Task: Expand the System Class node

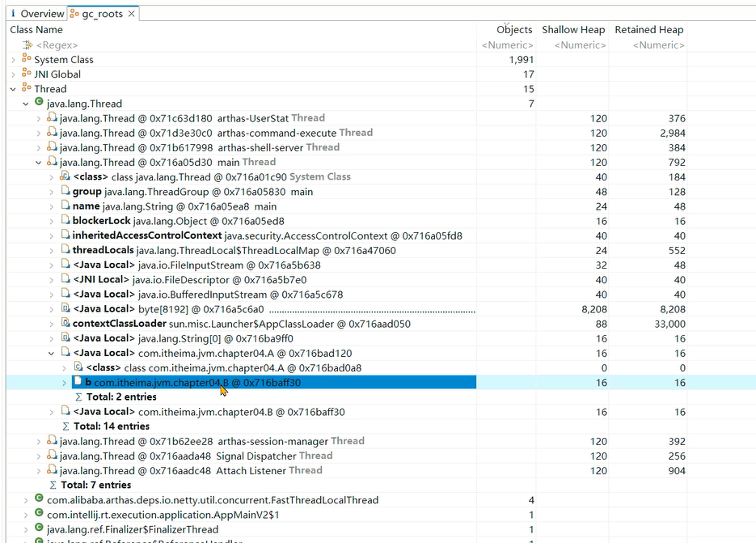Action: point(13,60)
